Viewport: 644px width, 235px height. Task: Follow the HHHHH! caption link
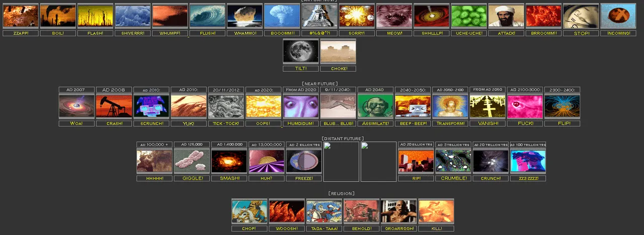[154, 178]
